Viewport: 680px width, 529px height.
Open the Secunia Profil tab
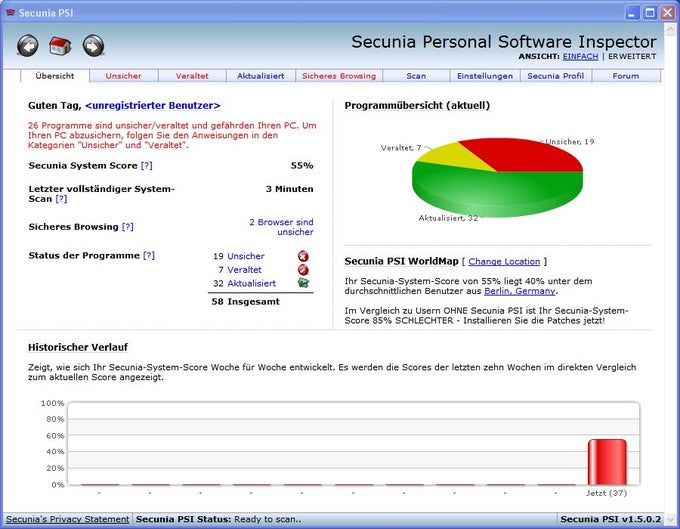click(556, 76)
